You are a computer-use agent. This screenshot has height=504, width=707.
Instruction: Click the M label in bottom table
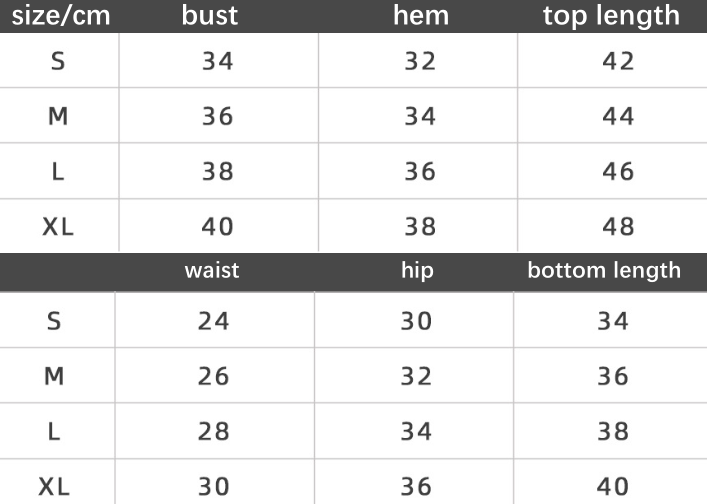tap(54, 376)
